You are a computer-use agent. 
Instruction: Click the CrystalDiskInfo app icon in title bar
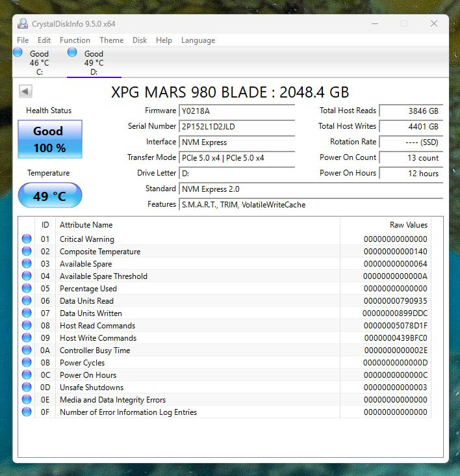[x=23, y=23]
